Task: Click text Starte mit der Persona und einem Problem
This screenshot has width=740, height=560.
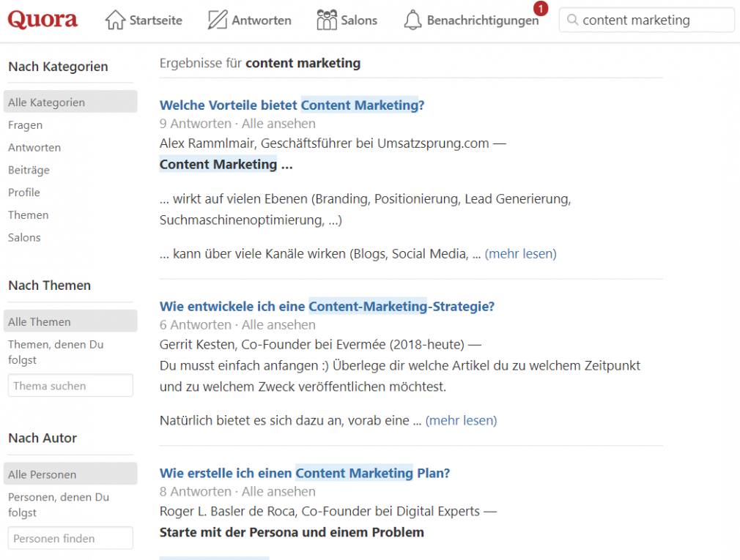Action: tap(292, 532)
